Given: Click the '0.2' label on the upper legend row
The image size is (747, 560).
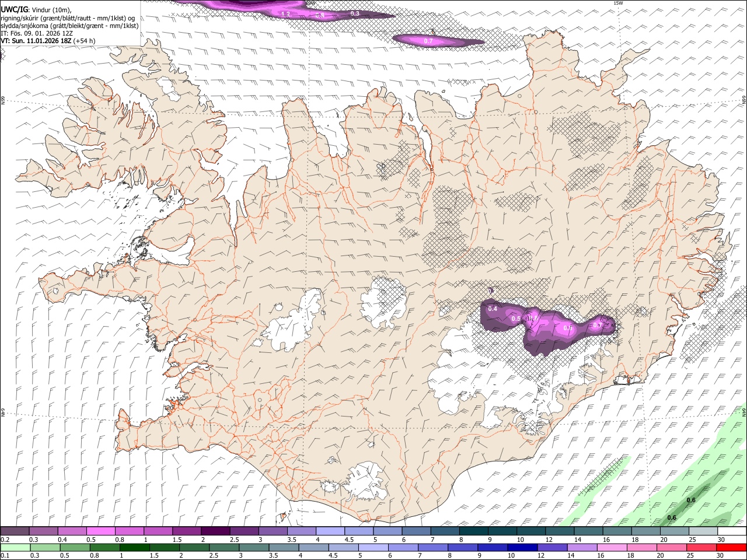Looking at the screenshot, I should (x=5, y=540).
